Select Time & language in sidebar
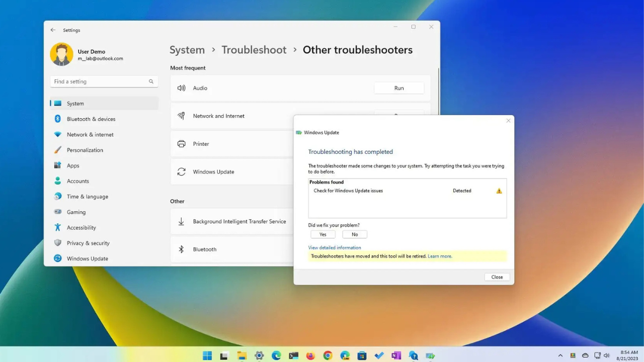This screenshot has width=644, height=362. (87, 197)
